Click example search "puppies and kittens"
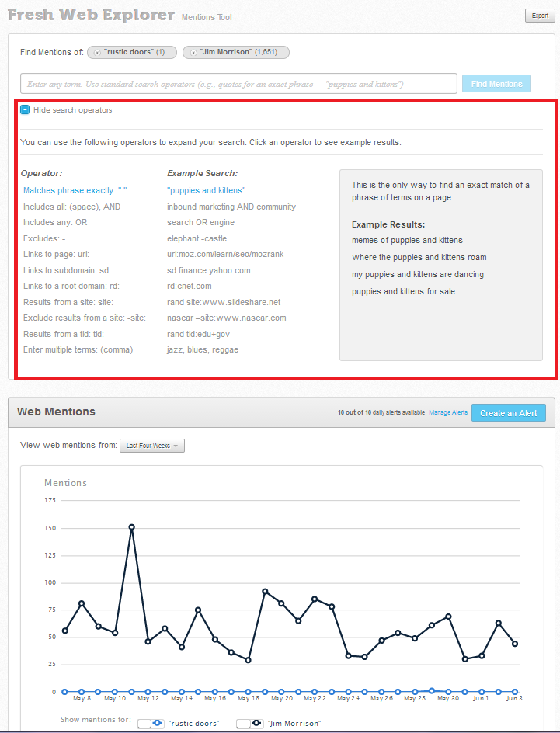This screenshot has height=733, width=560. coord(206,190)
